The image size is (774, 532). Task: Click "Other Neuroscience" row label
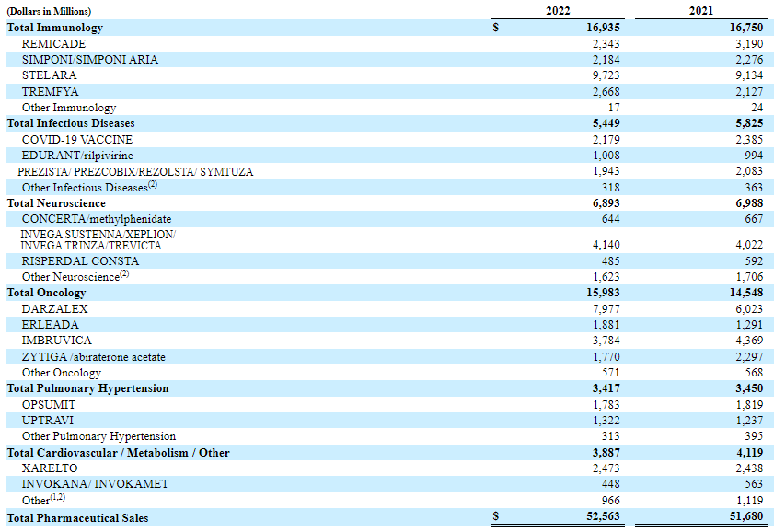(71, 277)
